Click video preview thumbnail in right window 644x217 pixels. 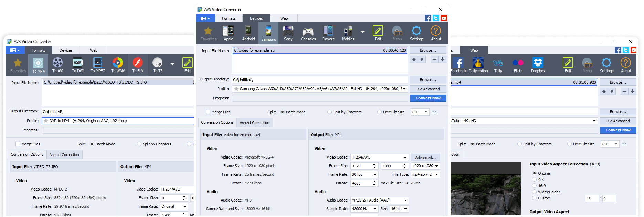point(486,189)
